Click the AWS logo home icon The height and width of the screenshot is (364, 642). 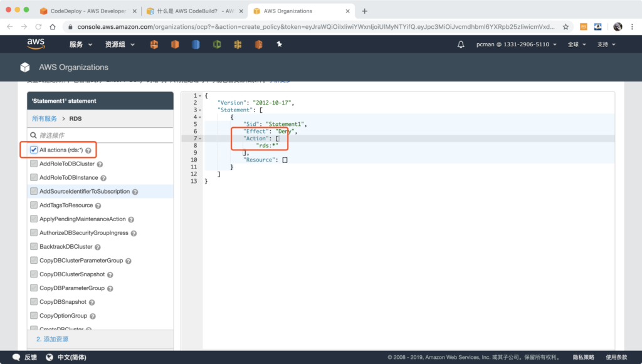pyautogui.click(x=36, y=44)
